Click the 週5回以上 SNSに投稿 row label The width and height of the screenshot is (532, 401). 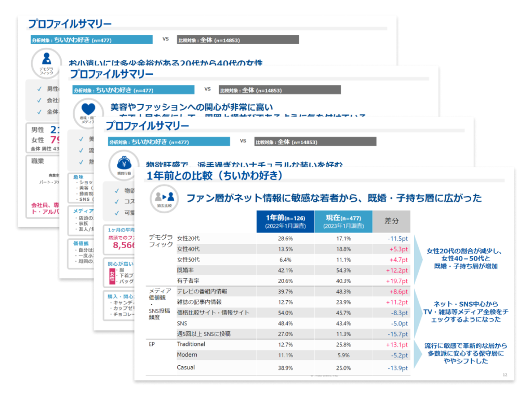click(x=203, y=333)
